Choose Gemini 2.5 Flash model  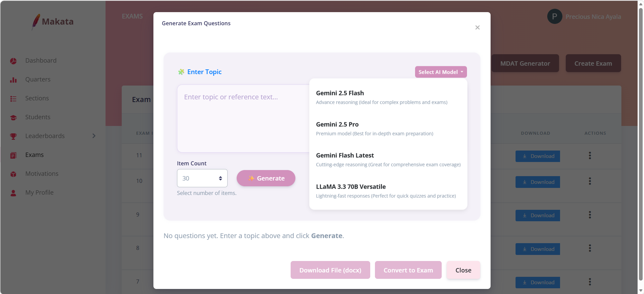(x=388, y=97)
